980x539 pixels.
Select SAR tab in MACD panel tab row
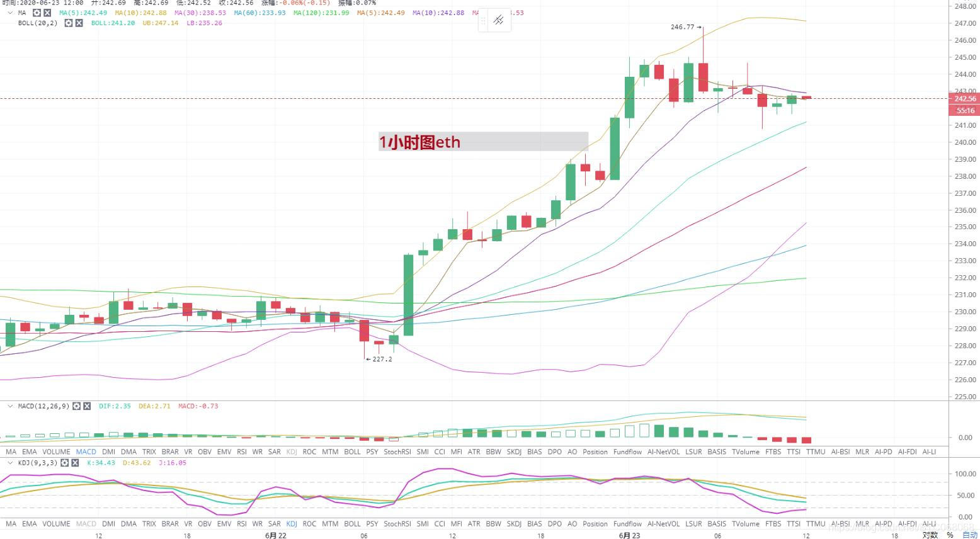tap(274, 451)
